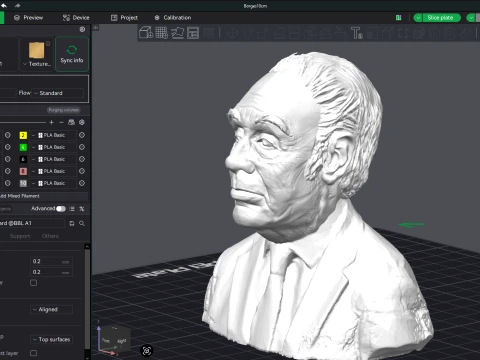Screen dimensions: 480x360
Task: Open PLA Basic dropdown for filament 4
Action: click(x=53, y=147)
